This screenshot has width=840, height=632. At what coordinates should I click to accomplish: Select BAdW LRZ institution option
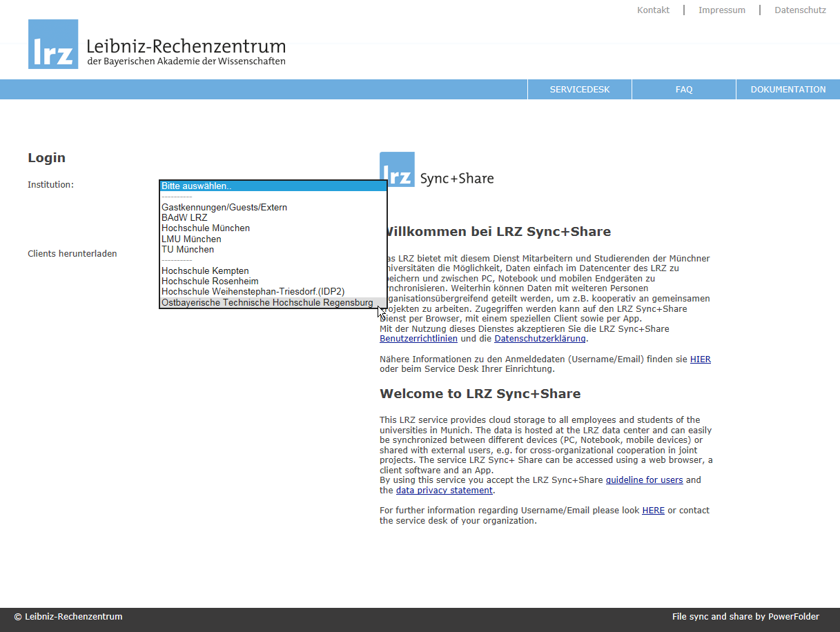point(184,217)
